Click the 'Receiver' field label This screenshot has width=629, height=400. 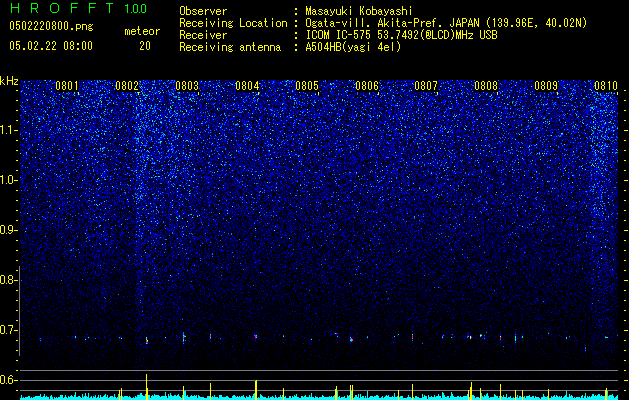tap(203, 35)
